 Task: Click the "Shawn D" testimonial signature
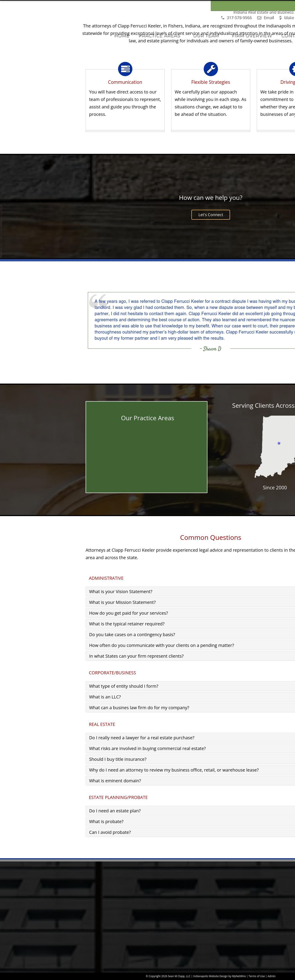click(x=210, y=349)
